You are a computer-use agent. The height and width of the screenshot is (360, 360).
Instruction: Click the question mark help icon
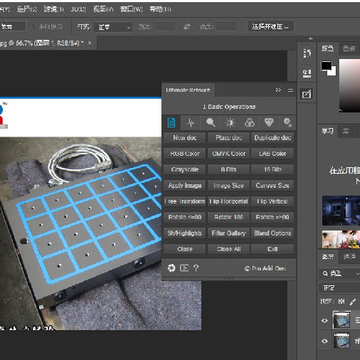point(196,268)
